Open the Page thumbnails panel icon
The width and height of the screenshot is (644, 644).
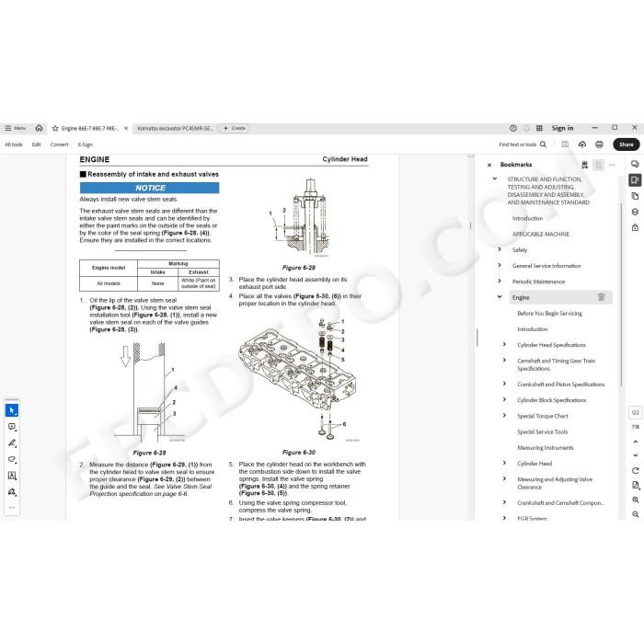(635, 196)
